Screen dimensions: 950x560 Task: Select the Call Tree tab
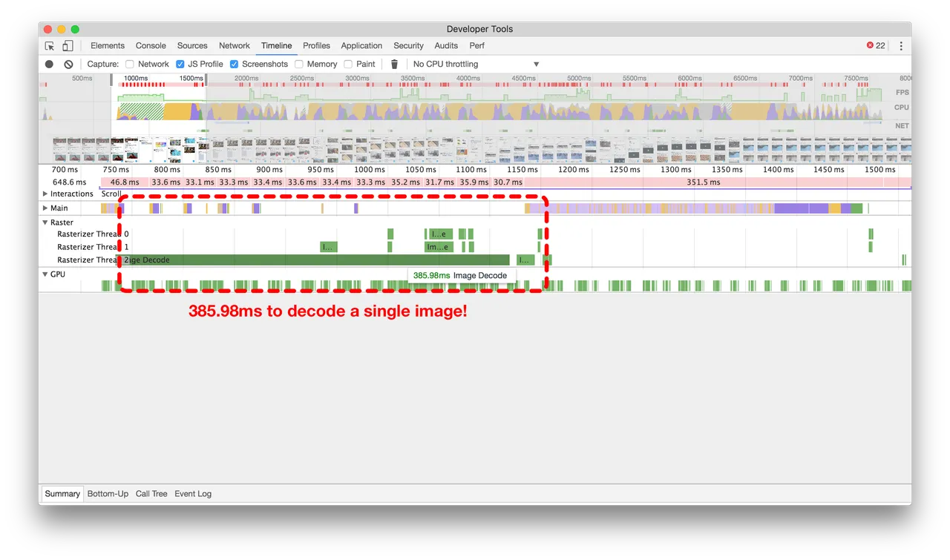pyautogui.click(x=151, y=494)
